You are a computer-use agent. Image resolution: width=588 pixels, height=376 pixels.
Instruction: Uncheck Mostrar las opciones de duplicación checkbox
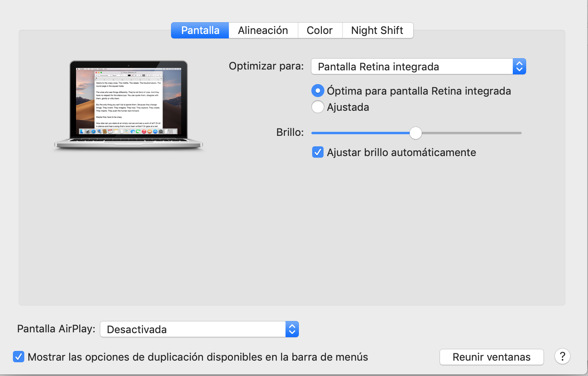click(x=19, y=357)
